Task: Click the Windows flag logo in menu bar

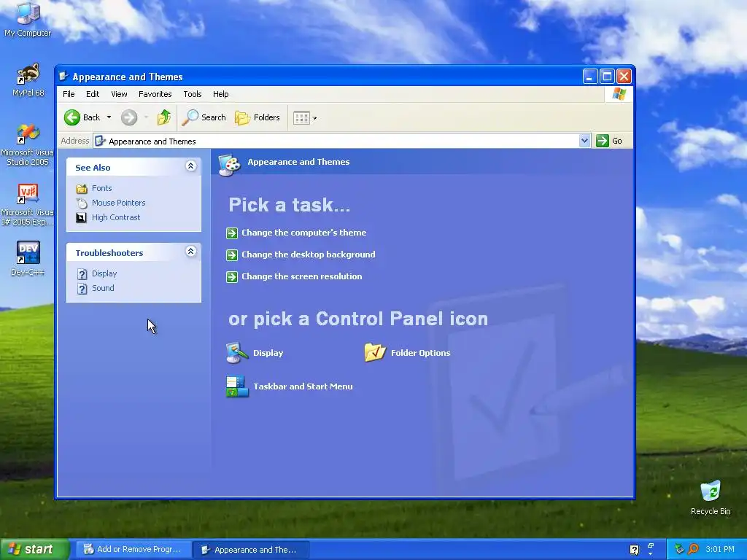Action: pyautogui.click(x=619, y=94)
